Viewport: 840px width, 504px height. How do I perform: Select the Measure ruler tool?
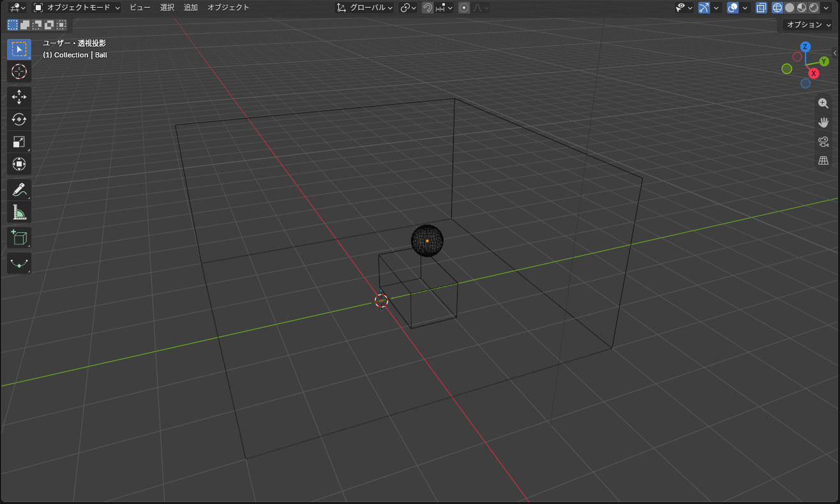19,212
